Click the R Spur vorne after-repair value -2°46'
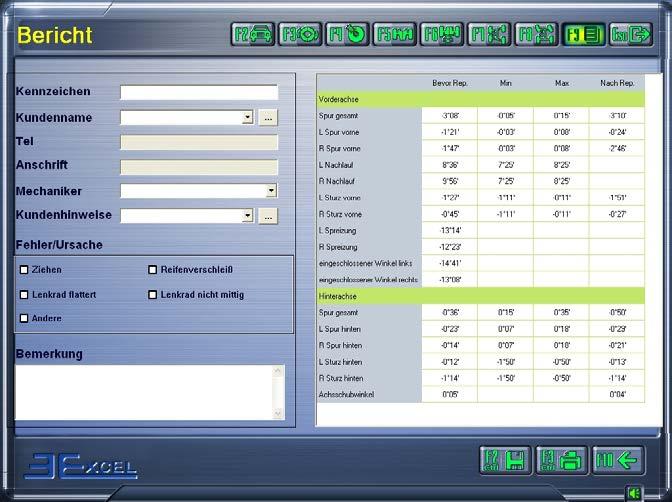The image size is (672, 502). pos(617,148)
